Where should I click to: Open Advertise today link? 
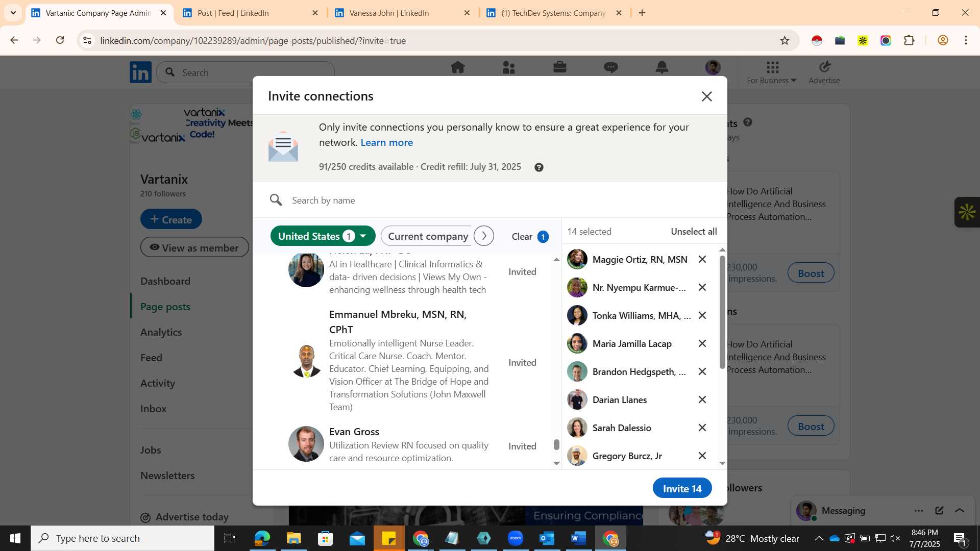(184, 517)
